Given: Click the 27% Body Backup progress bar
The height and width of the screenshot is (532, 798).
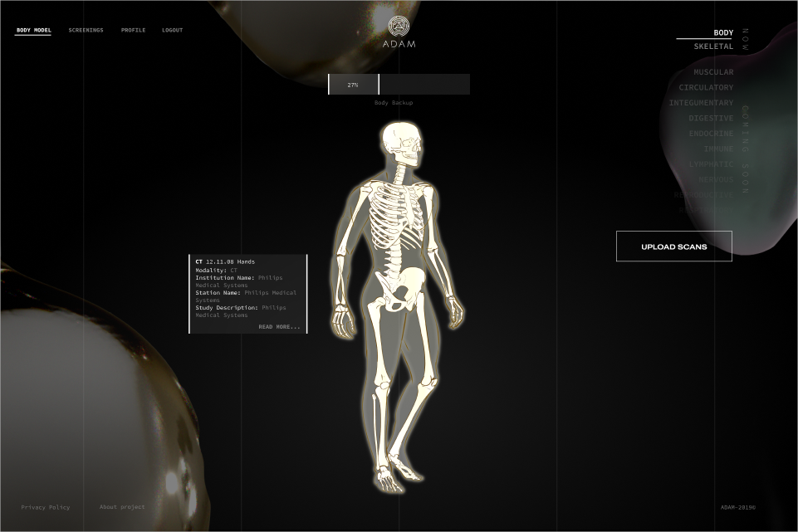Looking at the screenshot, I should click(x=399, y=85).
